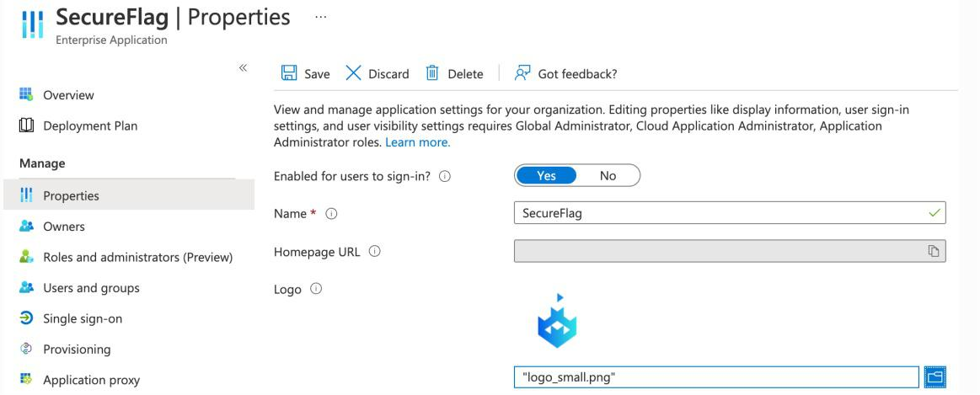
Task: Click the SecureFlag logo thumbnail
Action: [557, 321]
